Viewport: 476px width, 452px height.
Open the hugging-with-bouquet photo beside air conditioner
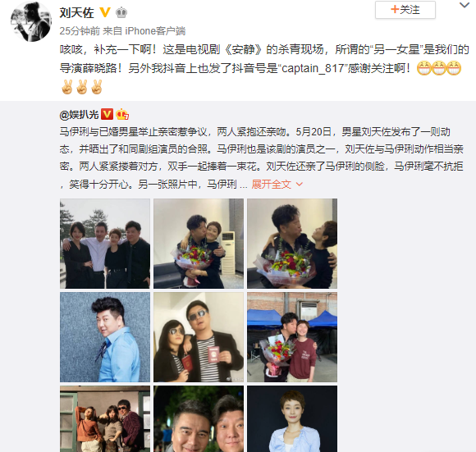199,244
